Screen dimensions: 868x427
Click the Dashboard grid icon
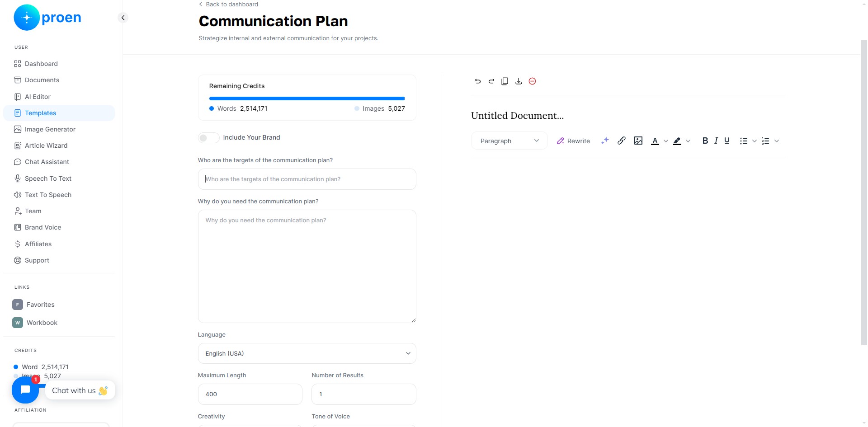[x=18, y=64]
